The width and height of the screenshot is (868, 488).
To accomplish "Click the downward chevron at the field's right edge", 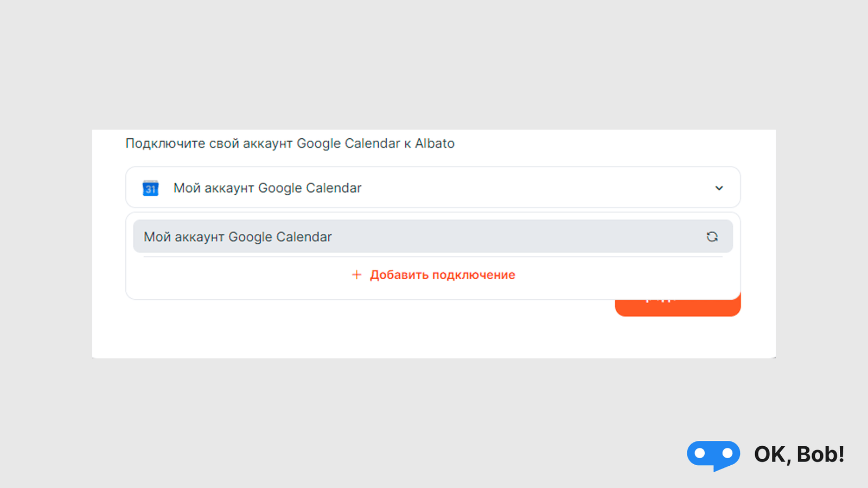I will click(x=719, y=188).
